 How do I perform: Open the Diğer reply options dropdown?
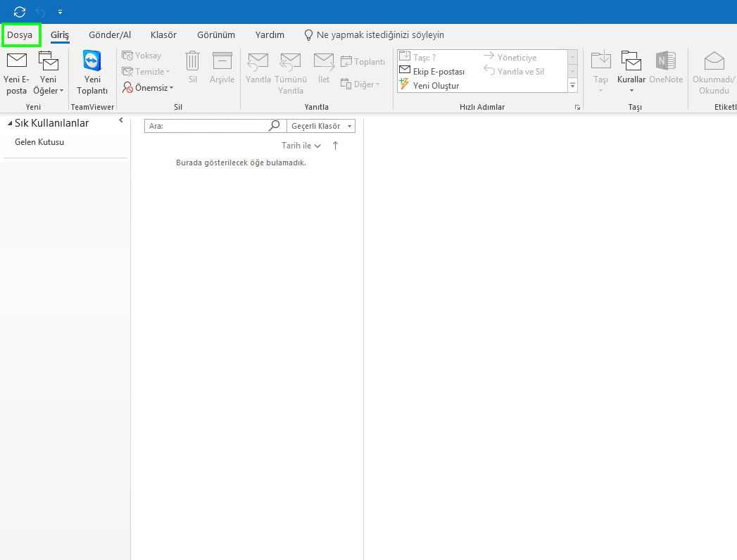point(360,84)
